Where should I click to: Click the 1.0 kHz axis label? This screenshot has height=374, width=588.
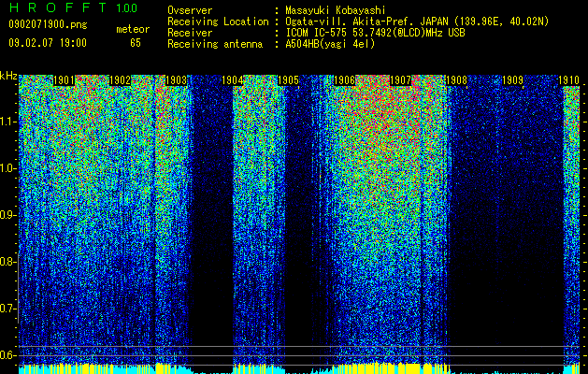(x=7, y=169)
